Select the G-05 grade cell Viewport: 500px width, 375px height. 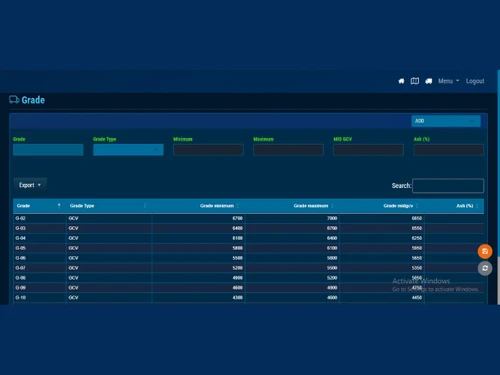[x=39, y=248]
